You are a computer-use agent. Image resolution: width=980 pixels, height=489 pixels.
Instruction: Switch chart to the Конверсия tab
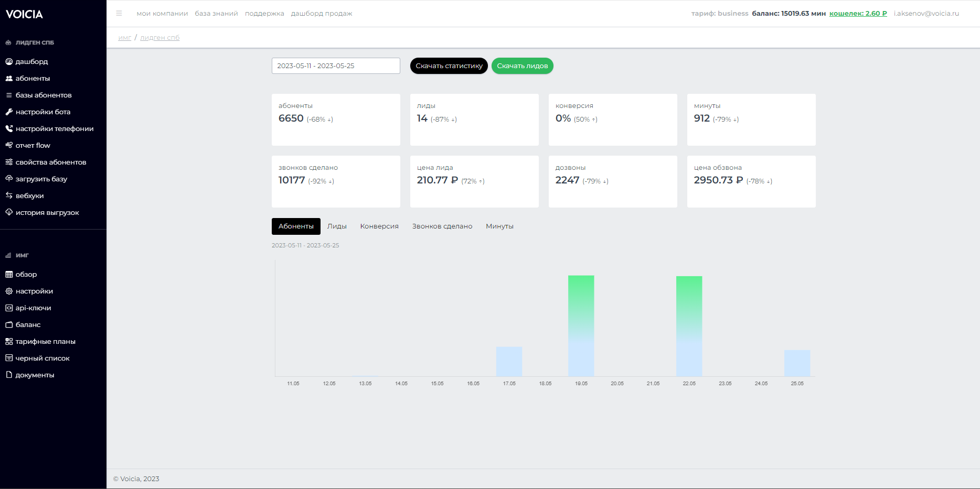pyautogui.click(x=379, y=226)
